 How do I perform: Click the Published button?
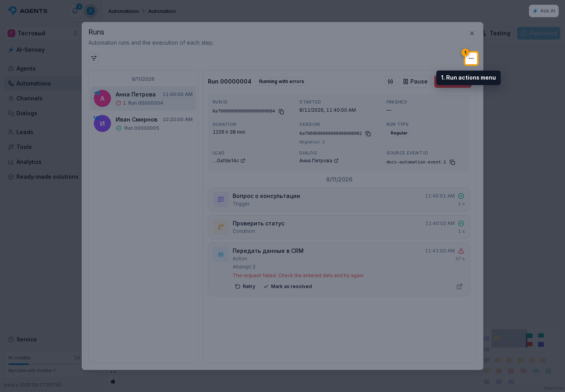(539, 33)
